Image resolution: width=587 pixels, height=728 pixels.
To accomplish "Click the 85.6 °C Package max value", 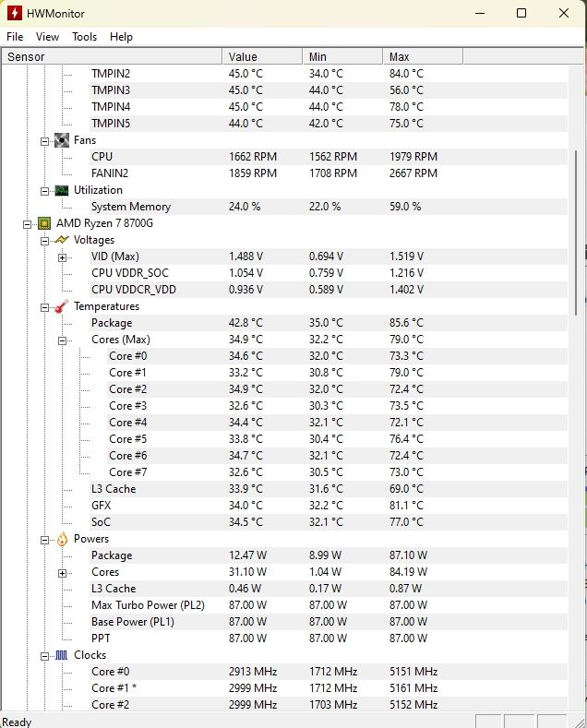I will pyautogui.click(x=406, y=323).
